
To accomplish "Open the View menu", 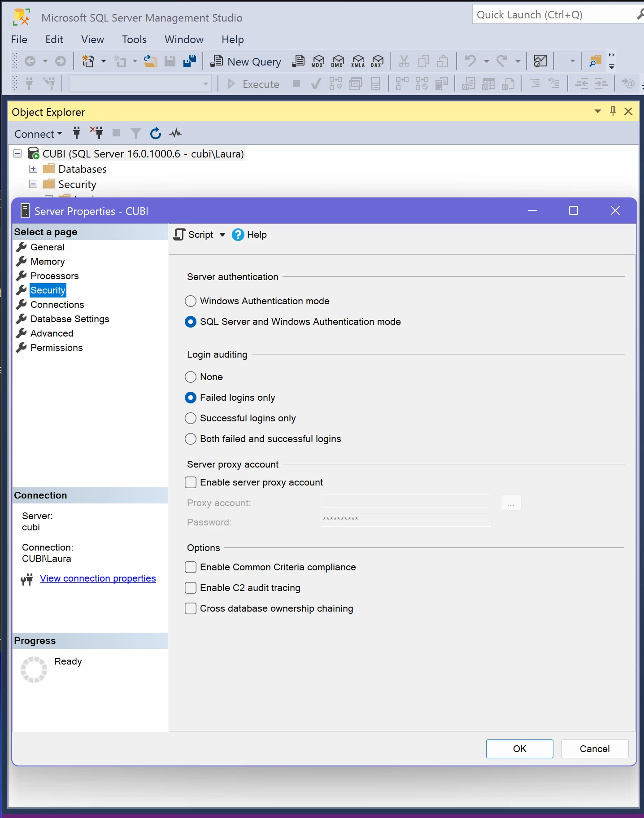I will (x=92, y=39).
